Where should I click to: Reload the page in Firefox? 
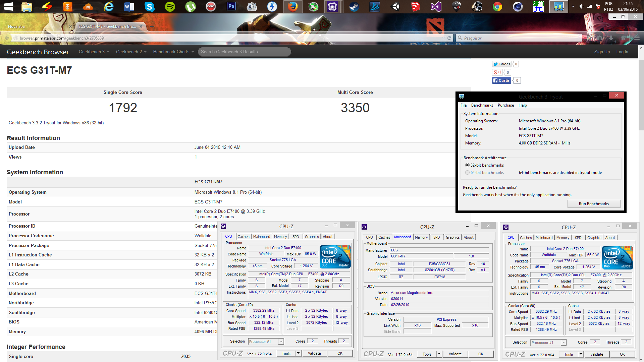[449, 38]
